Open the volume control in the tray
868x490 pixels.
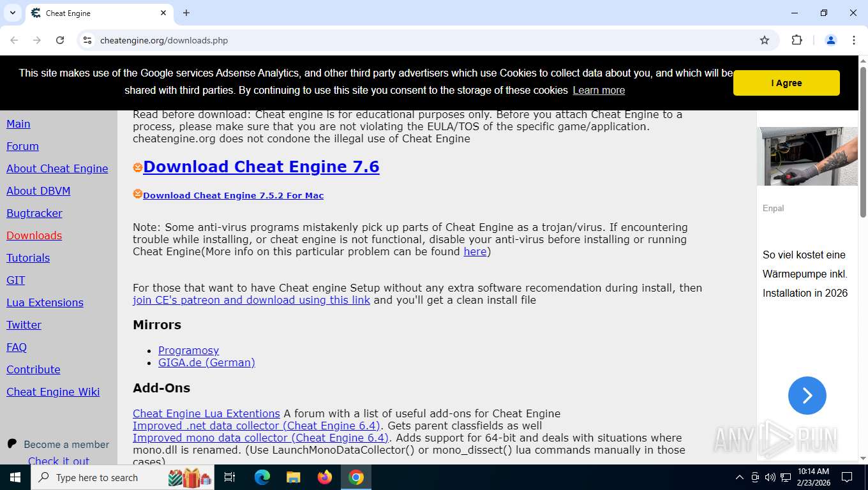[770, 477]
